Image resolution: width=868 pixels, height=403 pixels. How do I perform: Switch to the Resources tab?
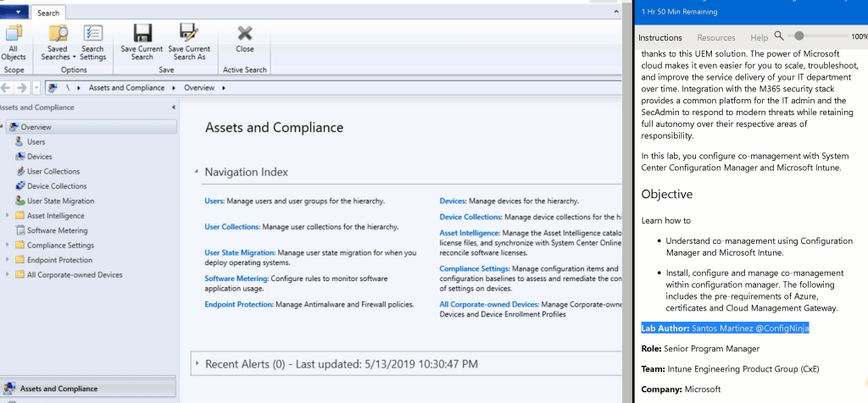[715, 37]
